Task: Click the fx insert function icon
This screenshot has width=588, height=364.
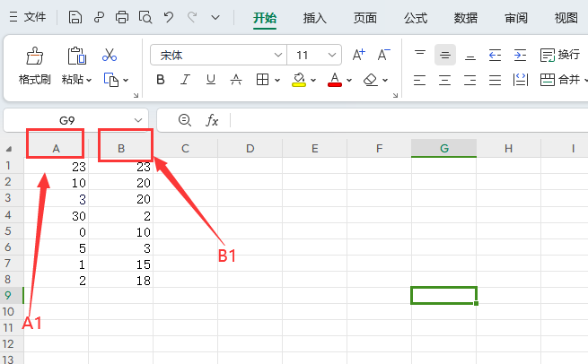Action: click(x=212, y=120)
